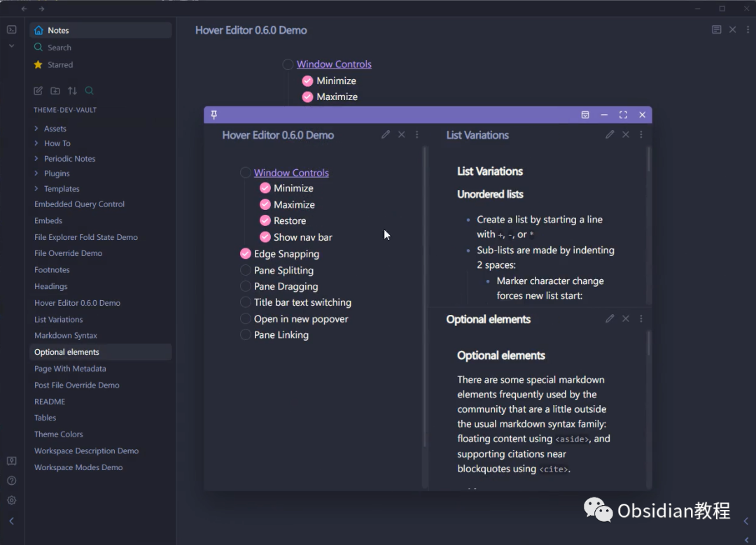Select Optional elements note in file list
The width and height of the screenshot is (756, 545).
pyautogui.click(x=101, y=352)
